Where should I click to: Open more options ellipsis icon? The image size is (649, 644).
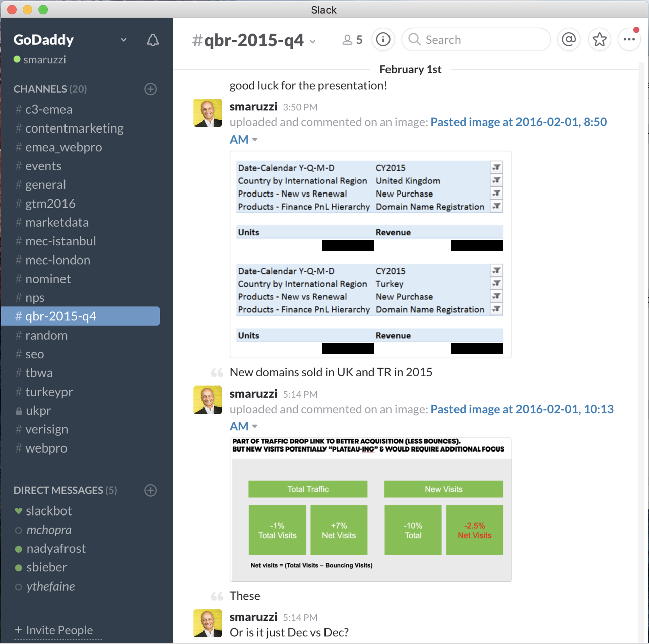pyautogui.click(x=629, y=39)
